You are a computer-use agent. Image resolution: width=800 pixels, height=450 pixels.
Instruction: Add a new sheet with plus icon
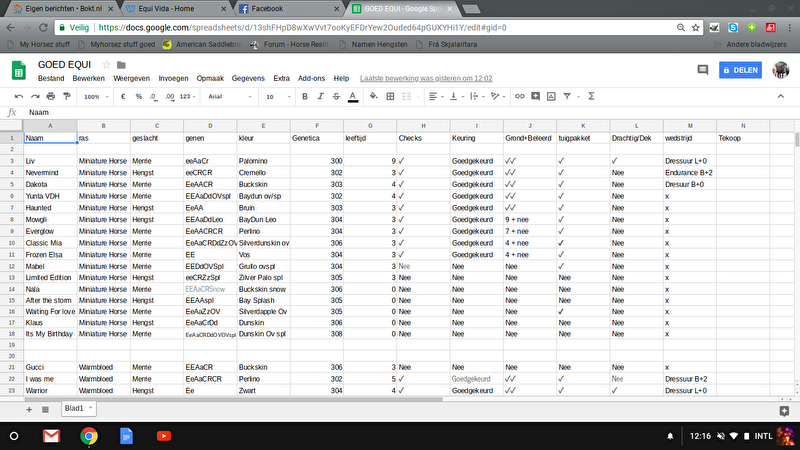(x=29, y=410)
